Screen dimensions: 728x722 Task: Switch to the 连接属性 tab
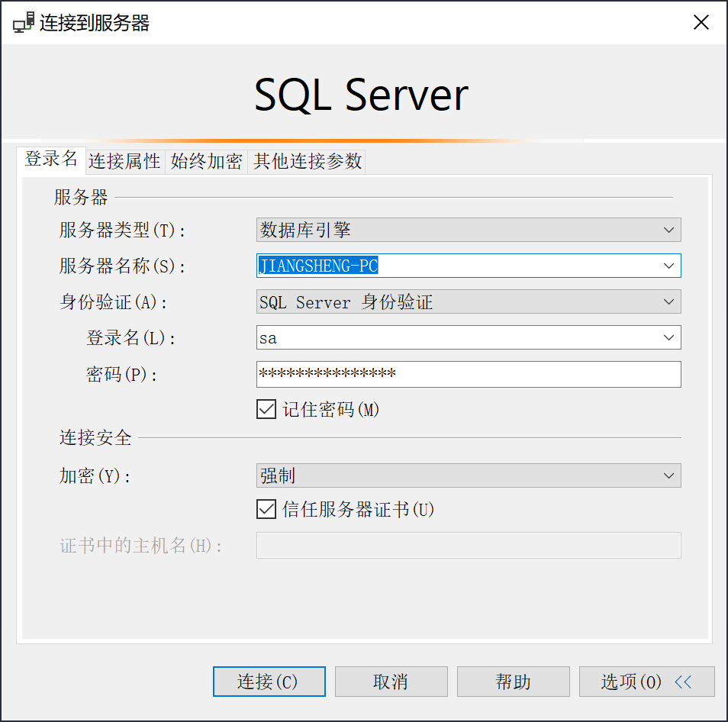click(124, 161)
